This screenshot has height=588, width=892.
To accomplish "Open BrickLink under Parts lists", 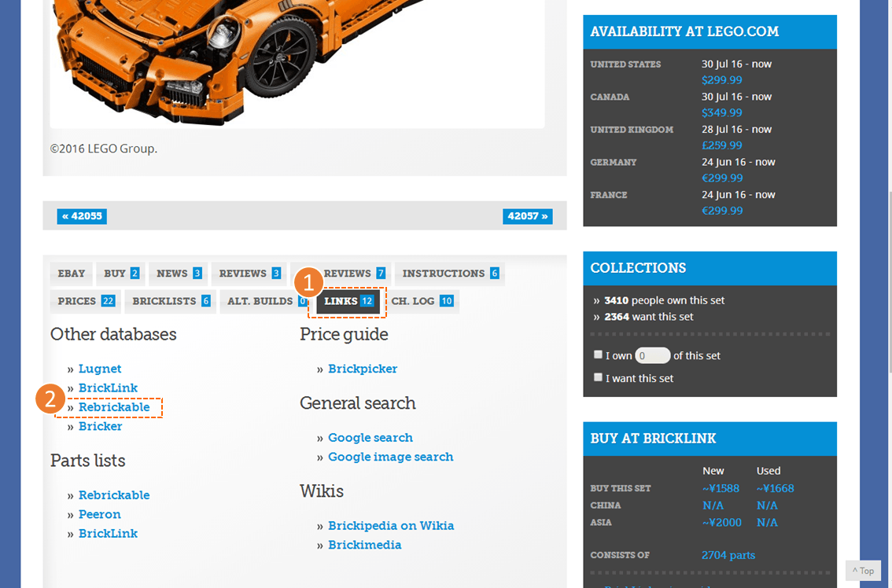I will coord(108,534).
